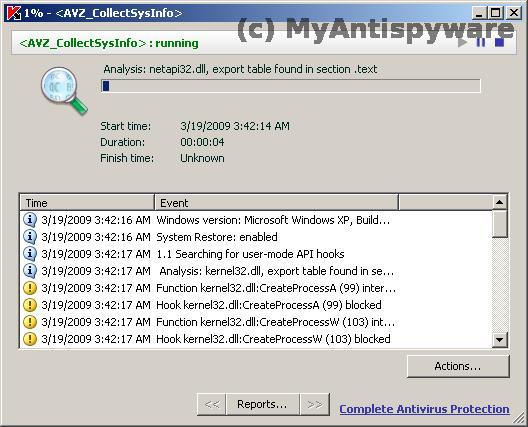Select 'Hook kernel32.dll:CreateProcessA (99) blocked' row
Image resolution: width=528 pixels, height=427 pixels.
point(256,305)
